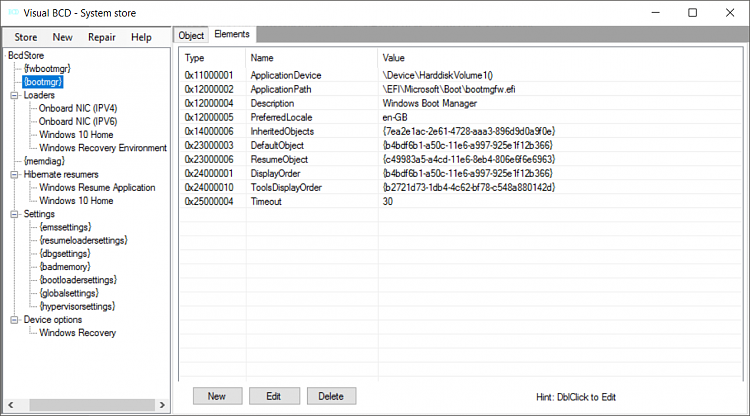Image resolution: width=750 pixels, height=416 pixels.
Task: Minimize the Visual BCD window
Action: [x=655, y=13]
